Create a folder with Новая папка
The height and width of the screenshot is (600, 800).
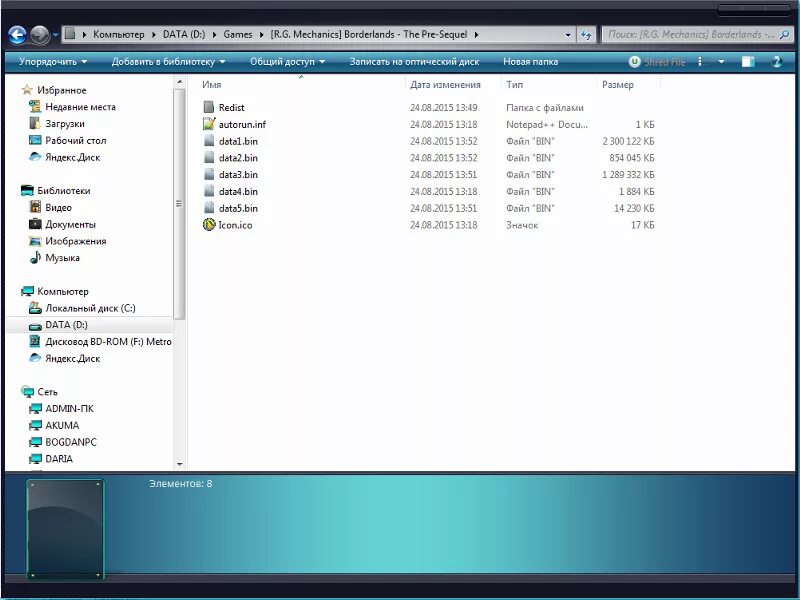click(x=531, y=62)
